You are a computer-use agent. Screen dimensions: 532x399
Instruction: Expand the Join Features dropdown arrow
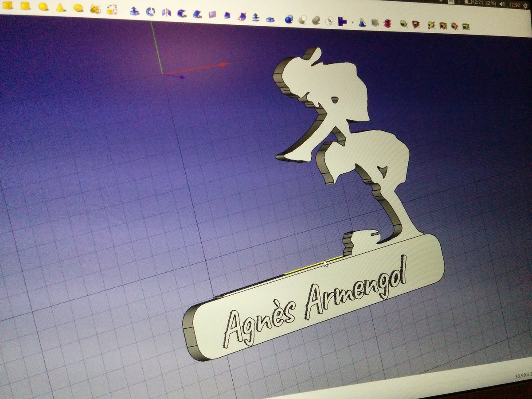(x=352, y=23)
